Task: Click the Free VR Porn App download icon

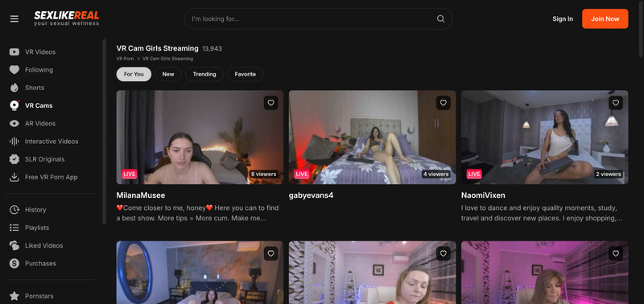Action: tap(14, 177)
